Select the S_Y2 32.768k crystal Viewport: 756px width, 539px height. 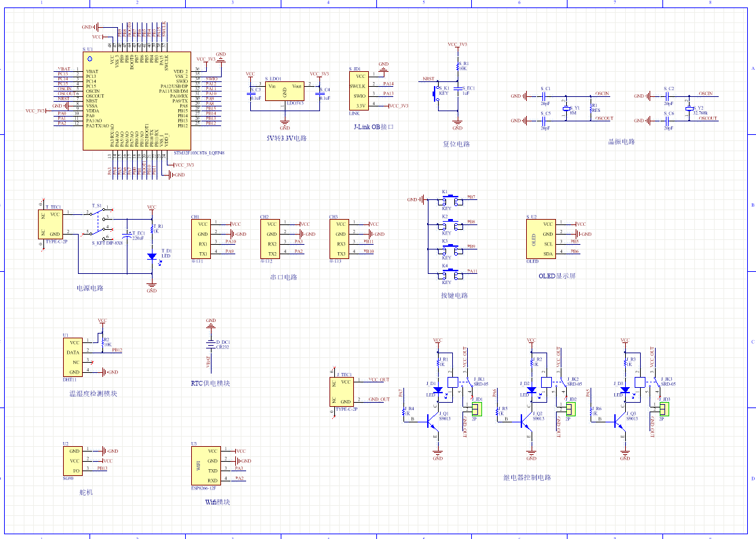point(690,109)
